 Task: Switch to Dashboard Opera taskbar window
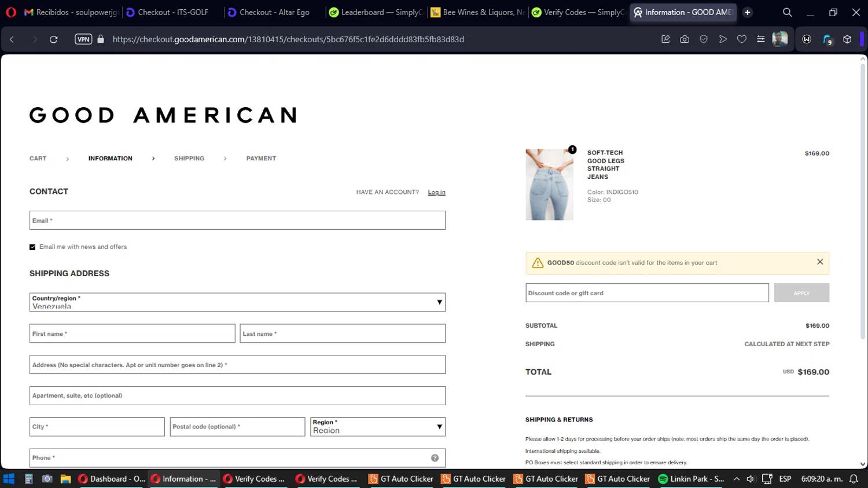[x=112, y=479]
